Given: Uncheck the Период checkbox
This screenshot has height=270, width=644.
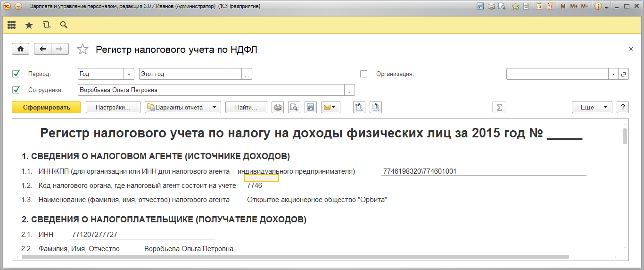Looking at the screenshot, I should click(16, 74).
